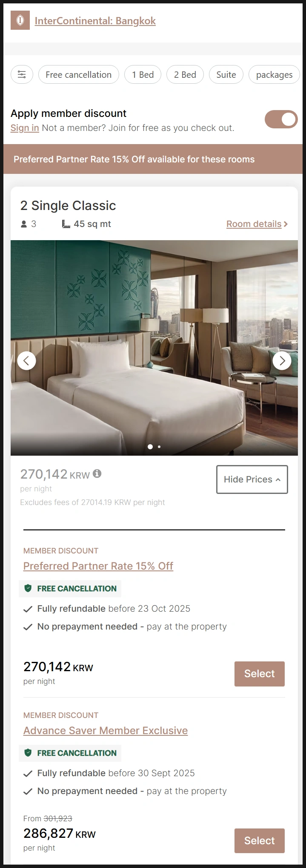This screenshot has height=868, width=306.
Task: Collapse rates with Hide Prices button
Action: 252,479
